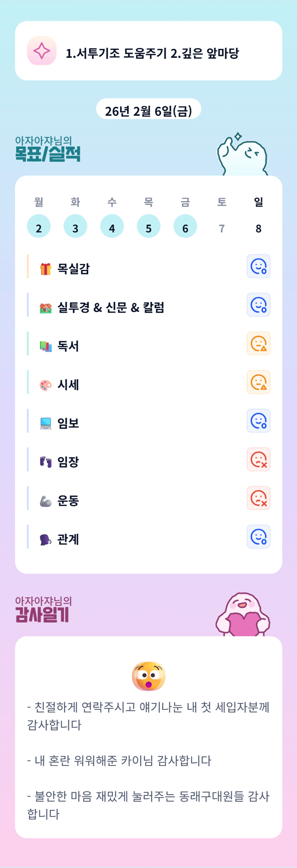Click the gift icon beside 목실감
This screenshot has width=297, height=868.
[x=46, y=269]
